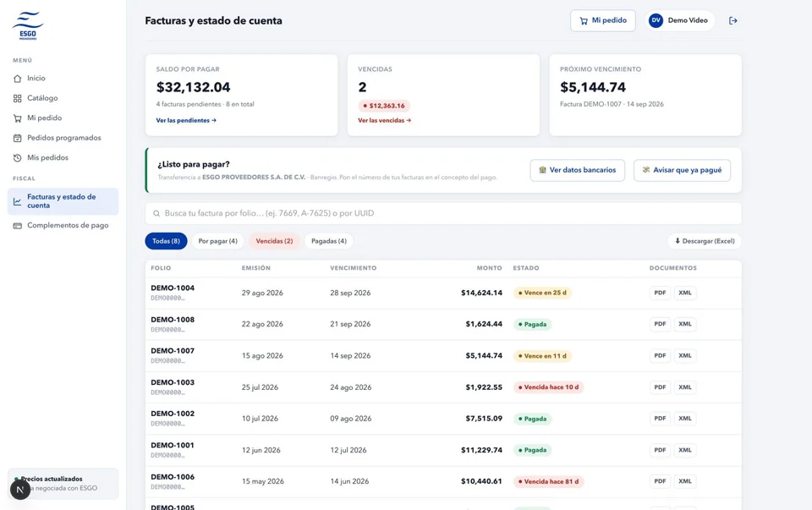Select Facturas y estado de cuenta sidebar item
This screenshot has width=812, height=510.
point(63,201)
